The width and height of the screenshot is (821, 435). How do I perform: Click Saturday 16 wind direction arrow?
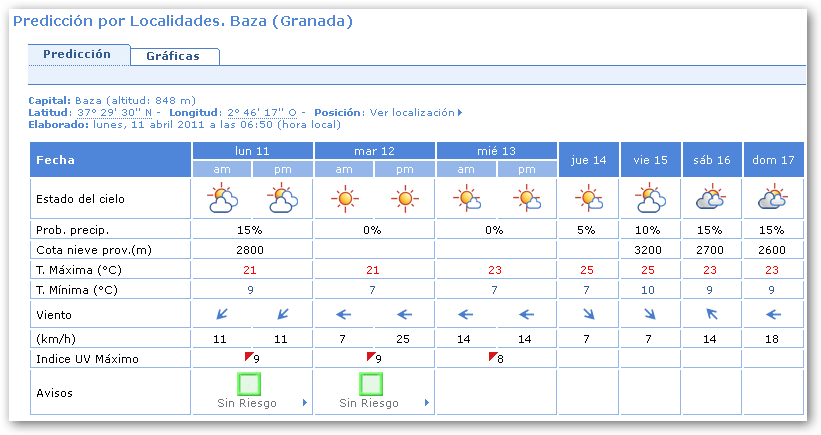pyautogui.click(x=712, y=314)
